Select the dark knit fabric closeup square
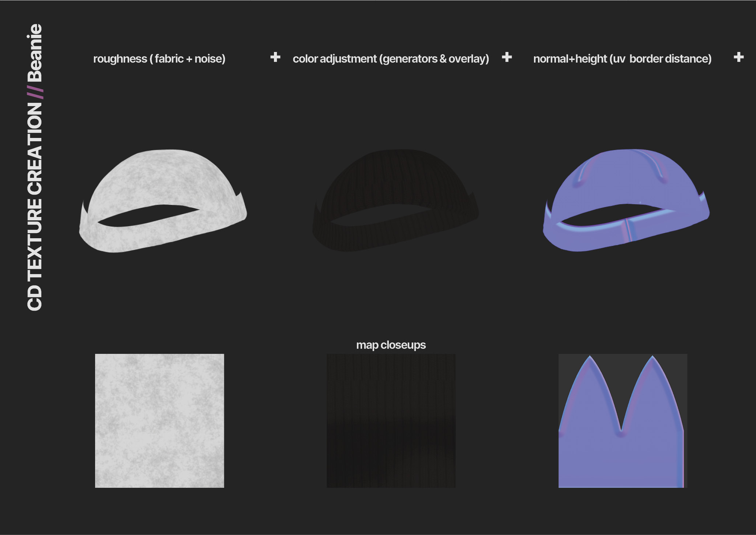Image resolution: width=756 pixels, height=535 pixels. [391, 420]
